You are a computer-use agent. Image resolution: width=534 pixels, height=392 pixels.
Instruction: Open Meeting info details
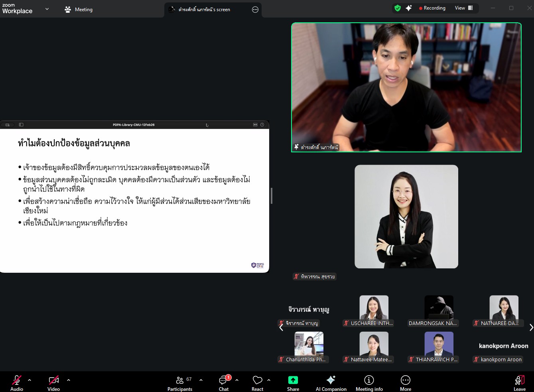tap(369, 382)
